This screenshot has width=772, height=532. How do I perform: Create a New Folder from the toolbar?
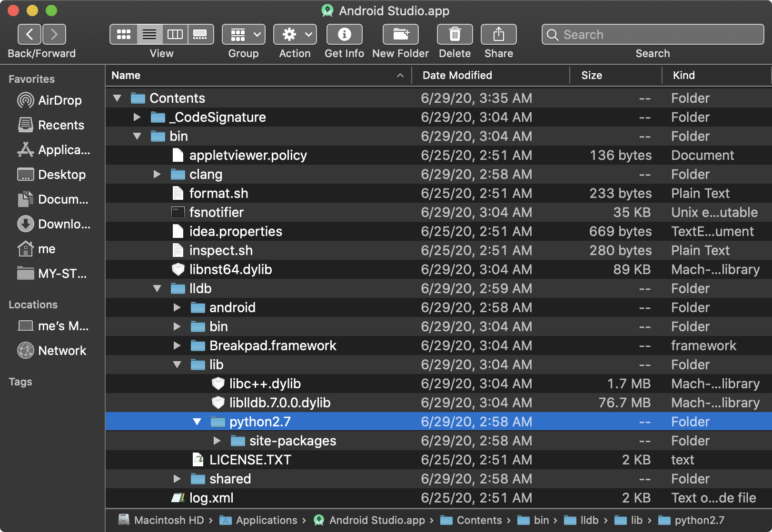tap(400, 34)
